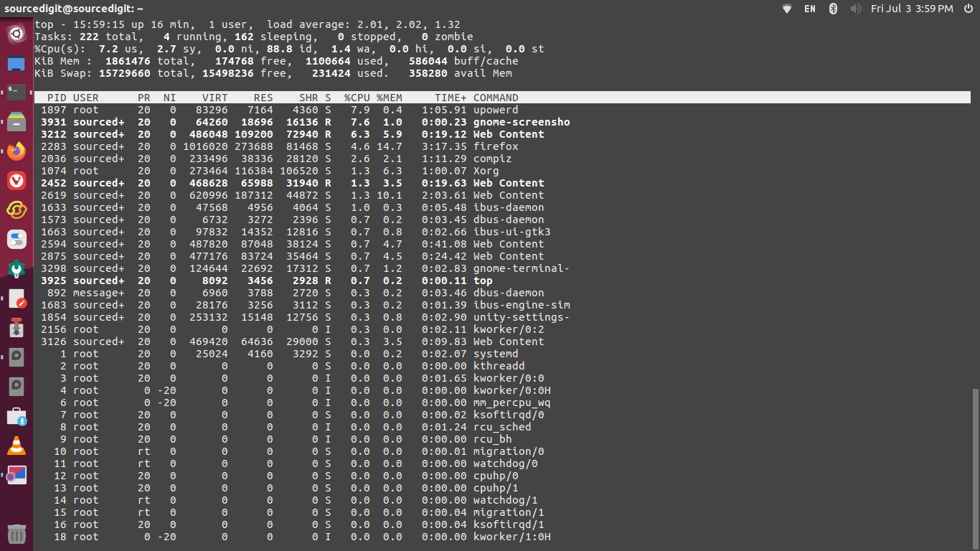Open the green wrench settings launcher

pos(17,269)
